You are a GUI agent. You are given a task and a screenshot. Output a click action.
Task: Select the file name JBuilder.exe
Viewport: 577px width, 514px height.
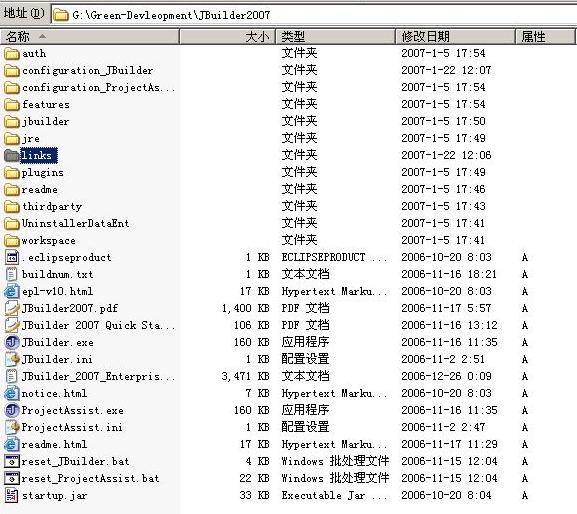57,343
